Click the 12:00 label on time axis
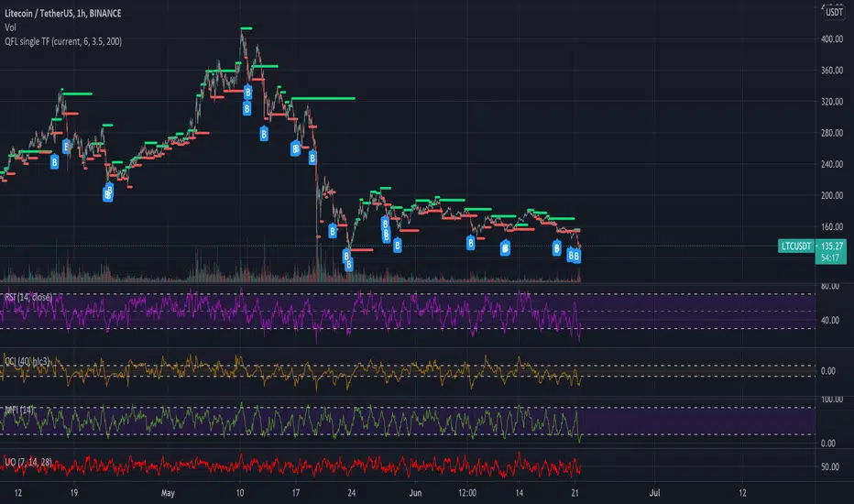 467,493
